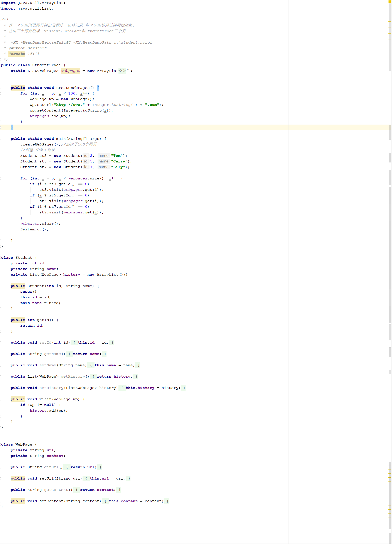The width and height of the screenshot is (392, 544).
Task: Click the WebPage class name in its declaration
Action: click(x=24, y=444)
